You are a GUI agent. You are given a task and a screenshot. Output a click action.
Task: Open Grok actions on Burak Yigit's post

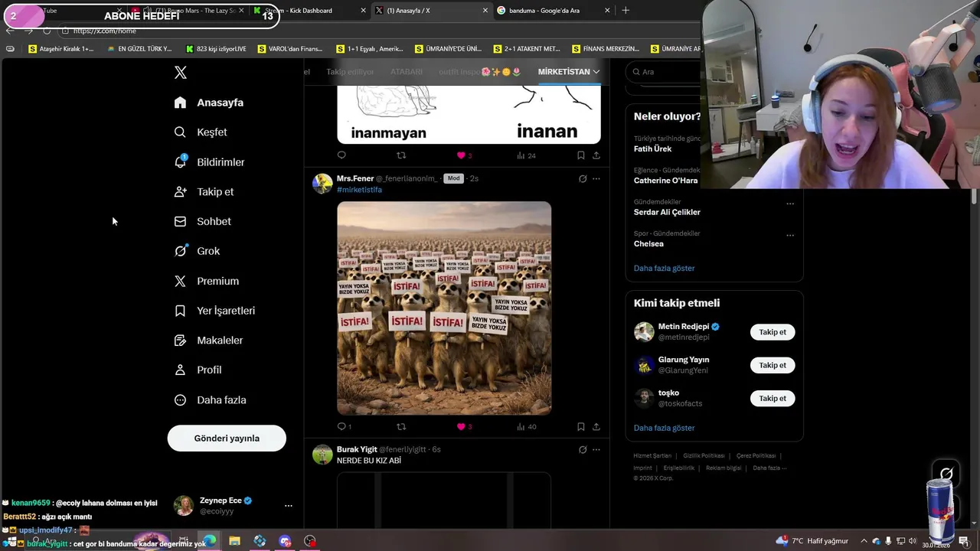coord(583,449)
